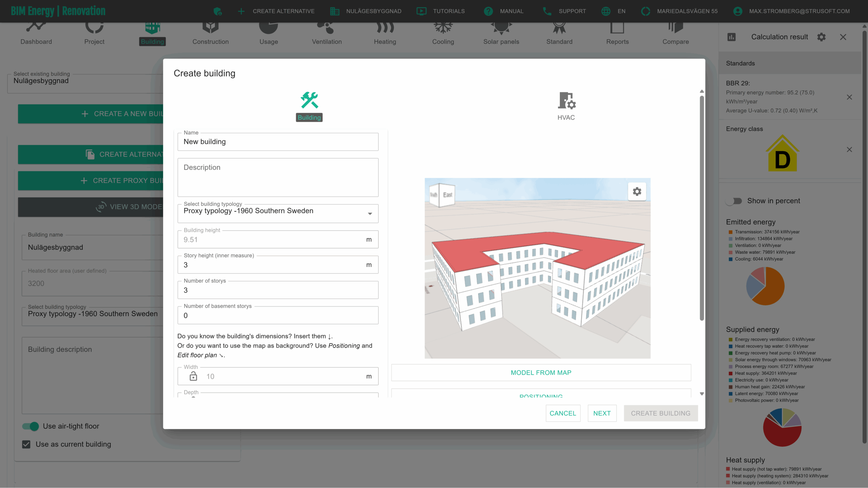Screen dimensions: 868x488
Task: Expand building typology dropdown in dialog
Action: (370, 213)
